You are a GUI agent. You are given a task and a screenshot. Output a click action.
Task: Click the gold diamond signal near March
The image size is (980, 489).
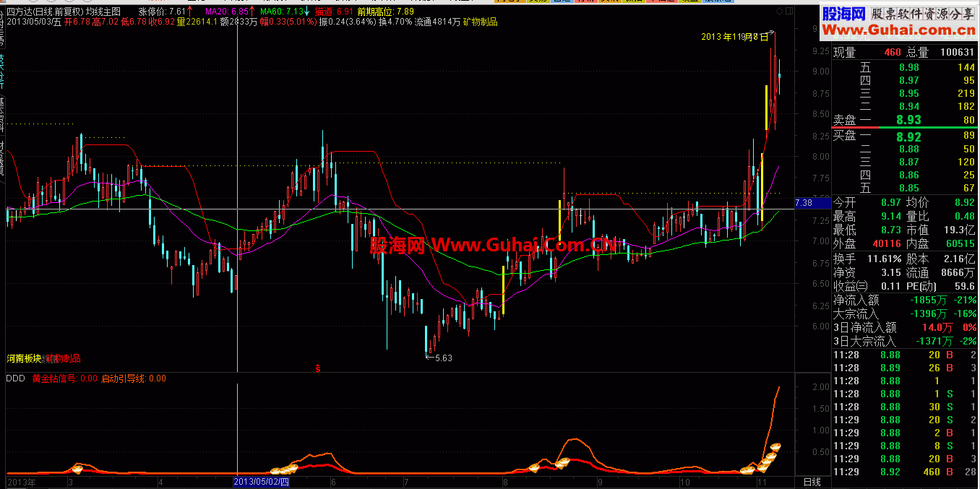(x=79, y=468)
